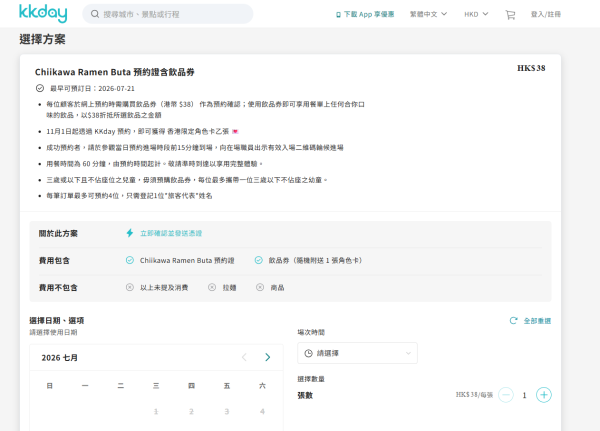Expand the 繁體中文 language dropdown
Image resolution: width=600 pixels, height=431 pixels.
coord(428,14)
